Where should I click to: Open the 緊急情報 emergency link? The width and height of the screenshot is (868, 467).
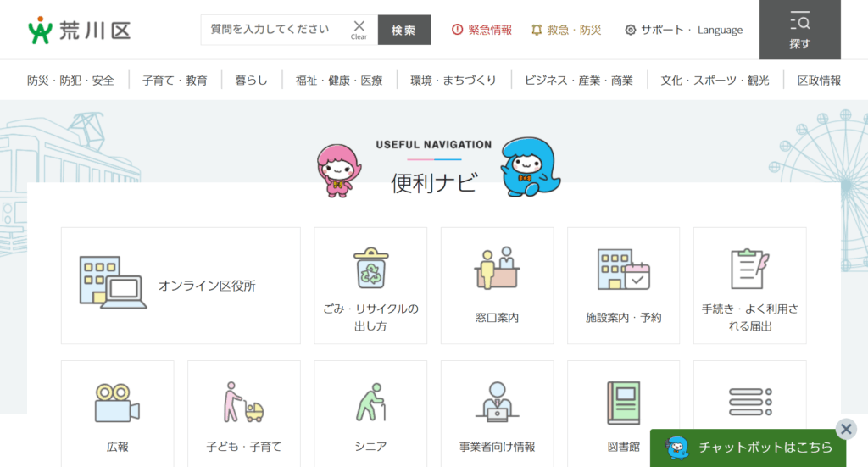[481, 30]
